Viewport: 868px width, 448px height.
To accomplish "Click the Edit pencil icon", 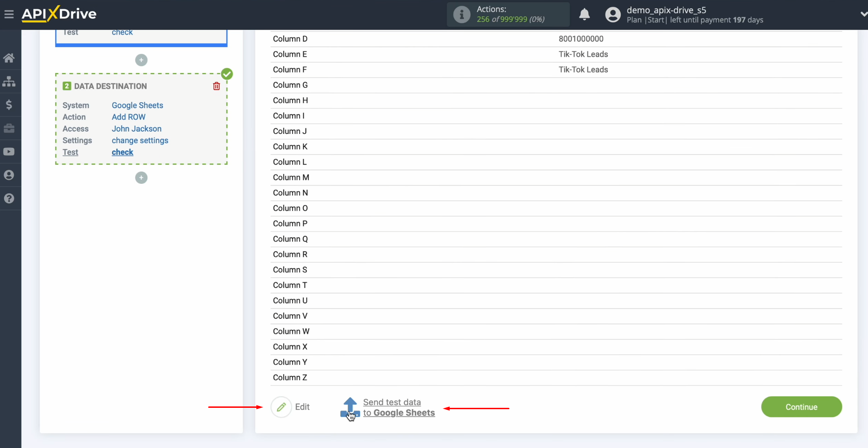I will pos(281,407).
